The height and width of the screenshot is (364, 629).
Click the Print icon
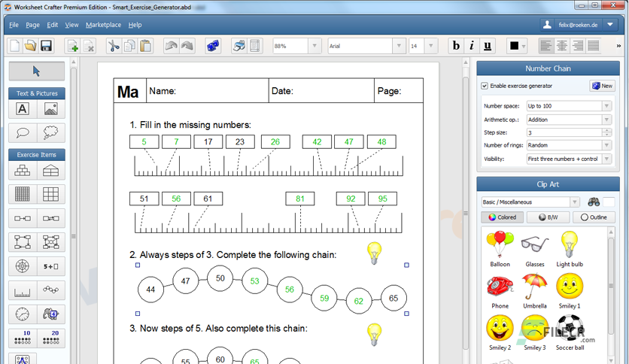click(x=239, y=46)
